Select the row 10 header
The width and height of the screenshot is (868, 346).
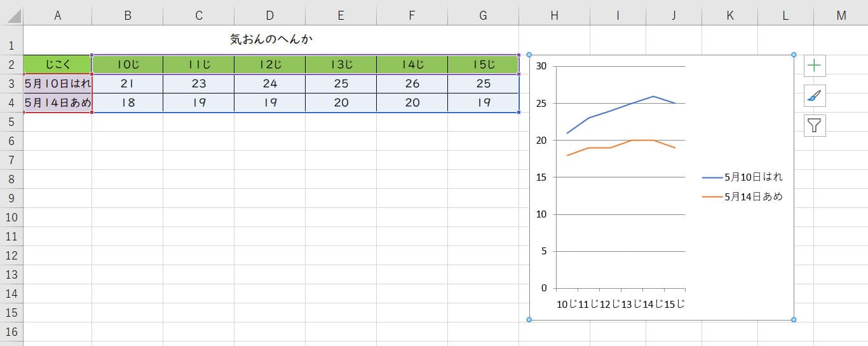tap(11, 218)
